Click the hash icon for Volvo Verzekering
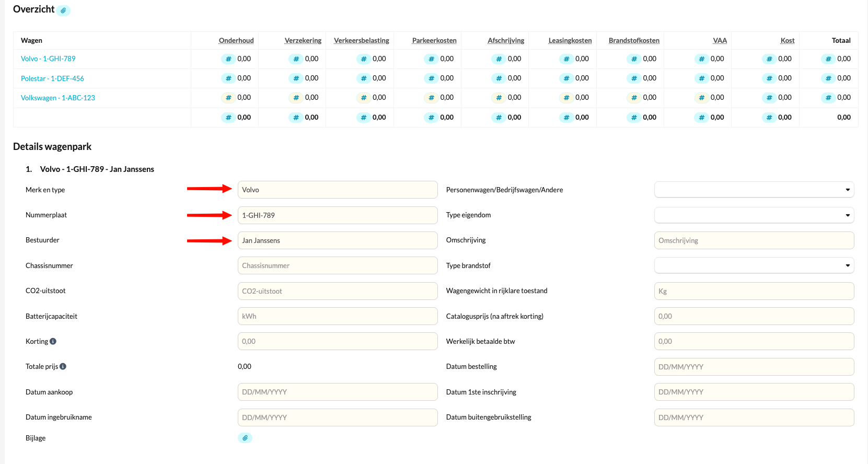The height and width of the screenshot is (464, 868). click(296, 59)
